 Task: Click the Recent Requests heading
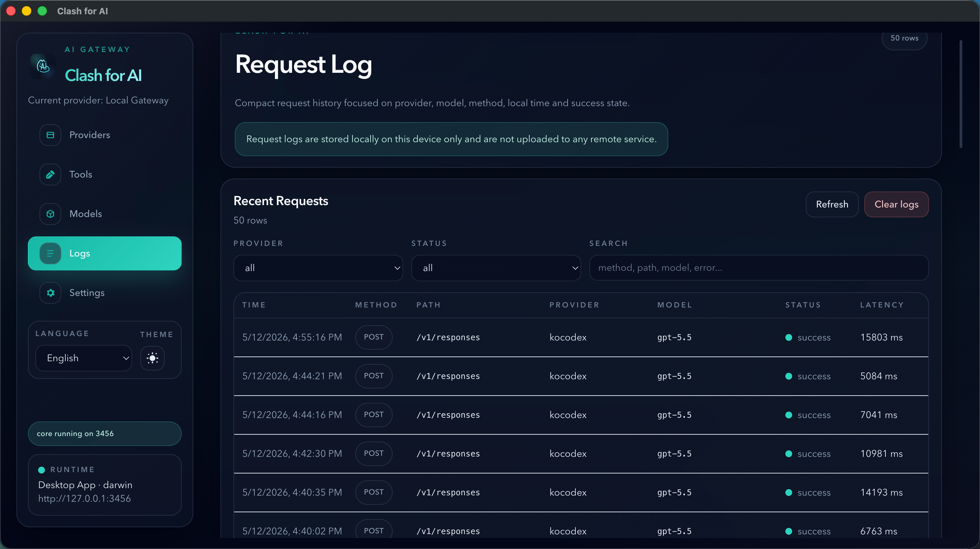tap(281, 201)
